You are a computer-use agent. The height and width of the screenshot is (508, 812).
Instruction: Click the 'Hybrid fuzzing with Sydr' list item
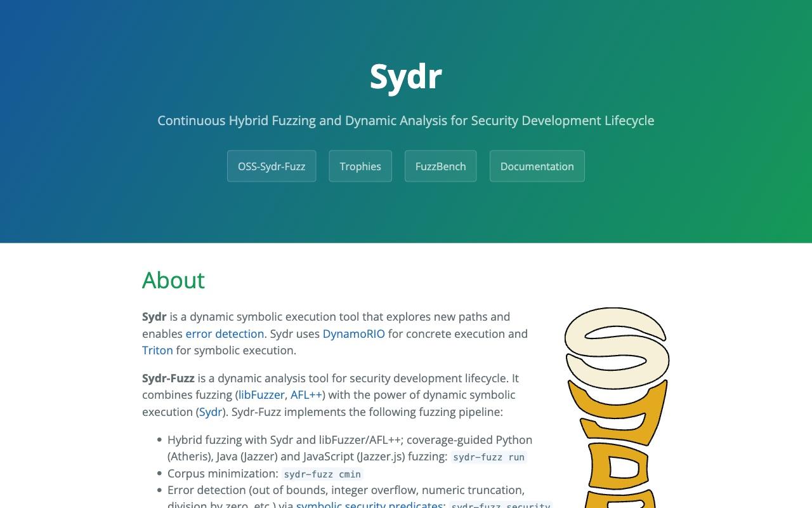(350, 448)
